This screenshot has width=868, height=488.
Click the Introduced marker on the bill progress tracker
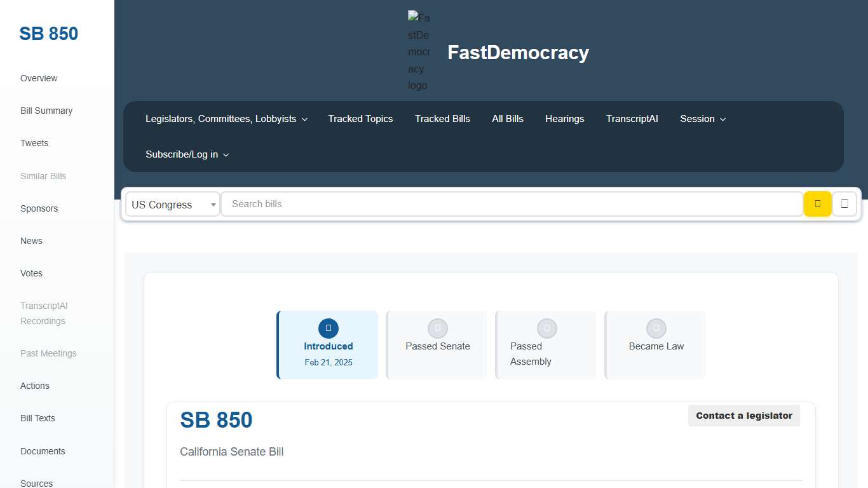[328, 346]
